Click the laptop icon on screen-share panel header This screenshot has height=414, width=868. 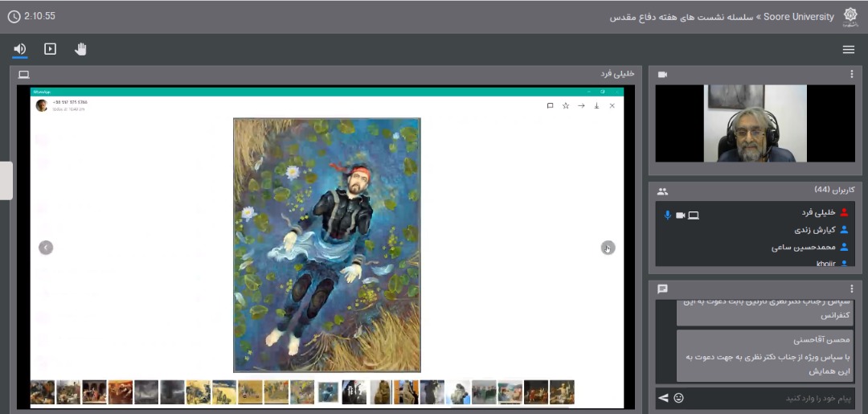click(23, 74)
